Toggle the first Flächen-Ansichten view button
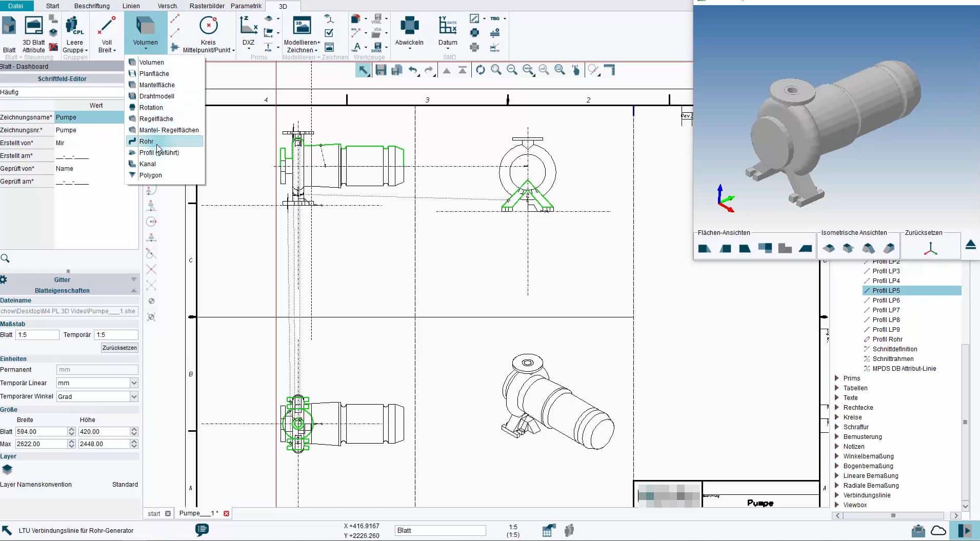This screenshot has width=980, height=541. click(x=704, y=248)
